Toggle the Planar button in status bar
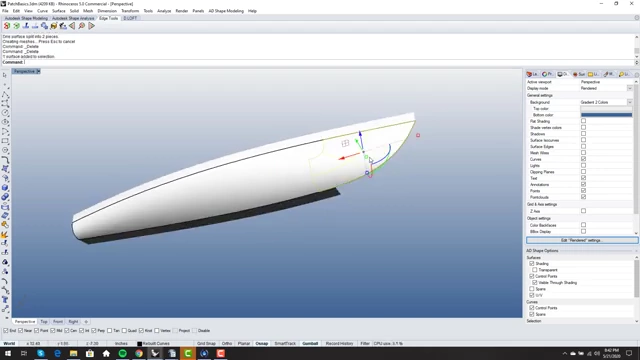This screenshot has width=640, height=360. [244, 344]
